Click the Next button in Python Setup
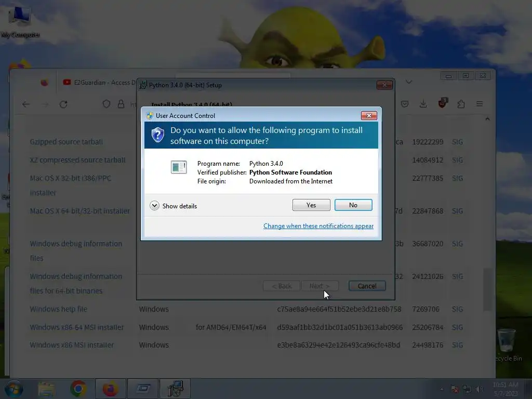The height and width of the screenshot is (399, 532). click(320, 286)
